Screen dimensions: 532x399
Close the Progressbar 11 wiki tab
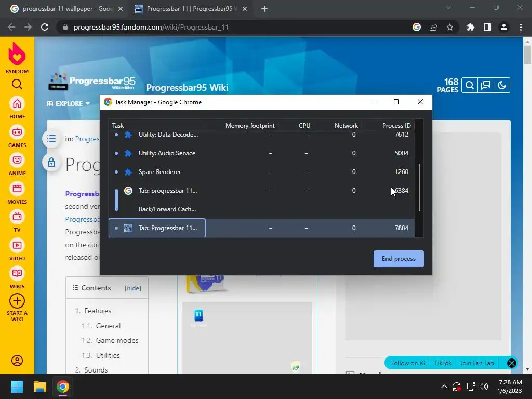(x=245, y=9)
